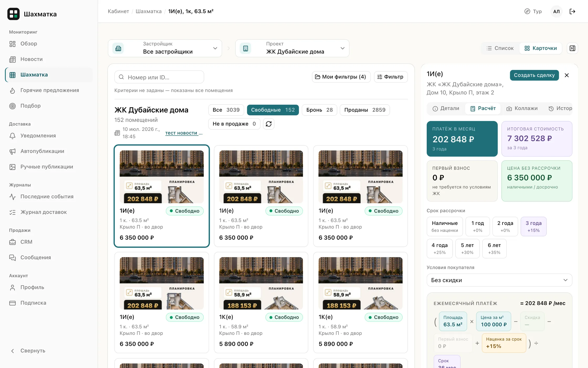
Task: Click the news document icon near date
Action: click(117, 133)
